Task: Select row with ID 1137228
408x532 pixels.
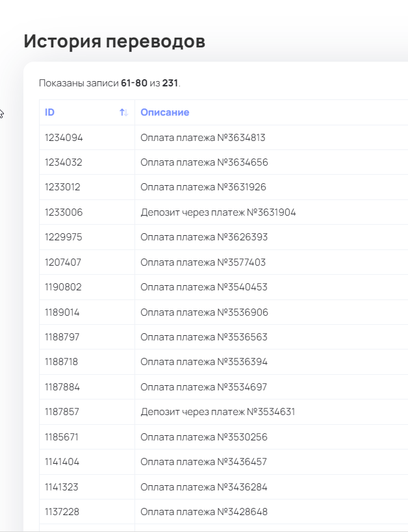Action: coord(62,512)
